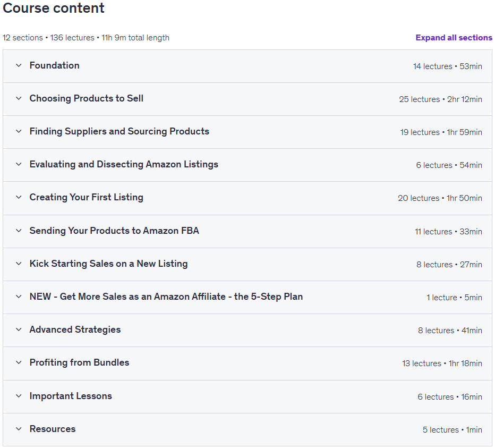
Task: Toggle the Advanced Strategies chevron
Action: 19,329
